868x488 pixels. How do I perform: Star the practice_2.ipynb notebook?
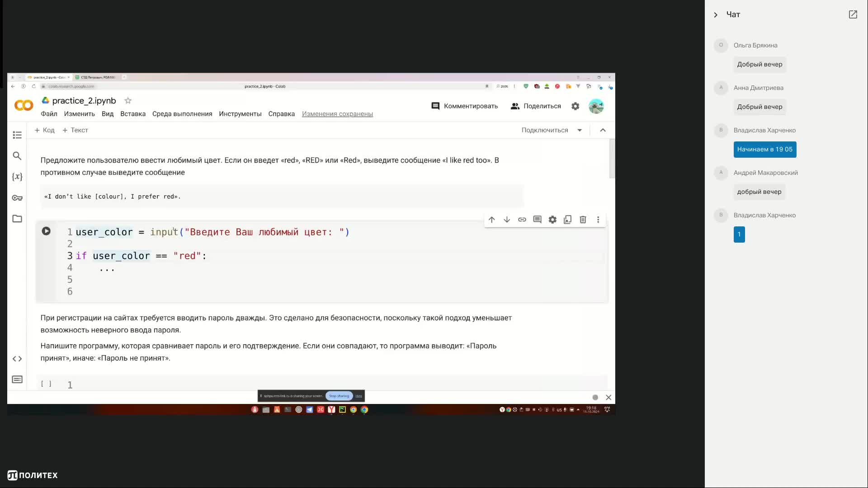pos(128,101)
